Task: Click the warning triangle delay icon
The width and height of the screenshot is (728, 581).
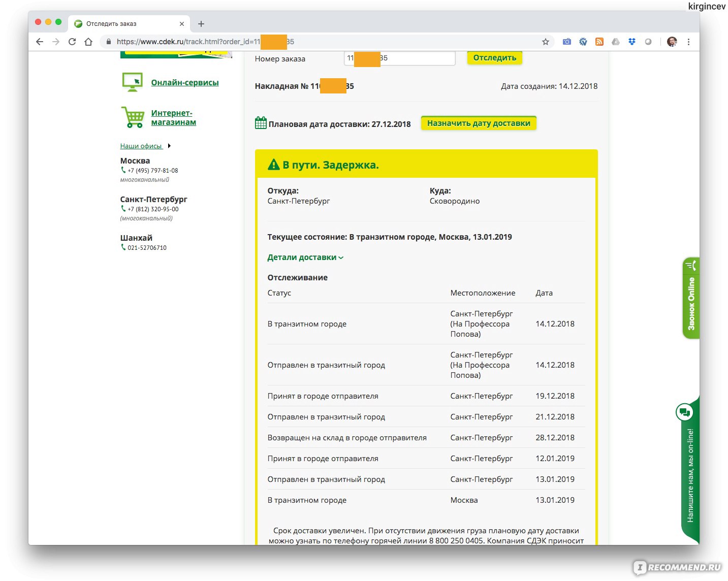Action: 274,165
